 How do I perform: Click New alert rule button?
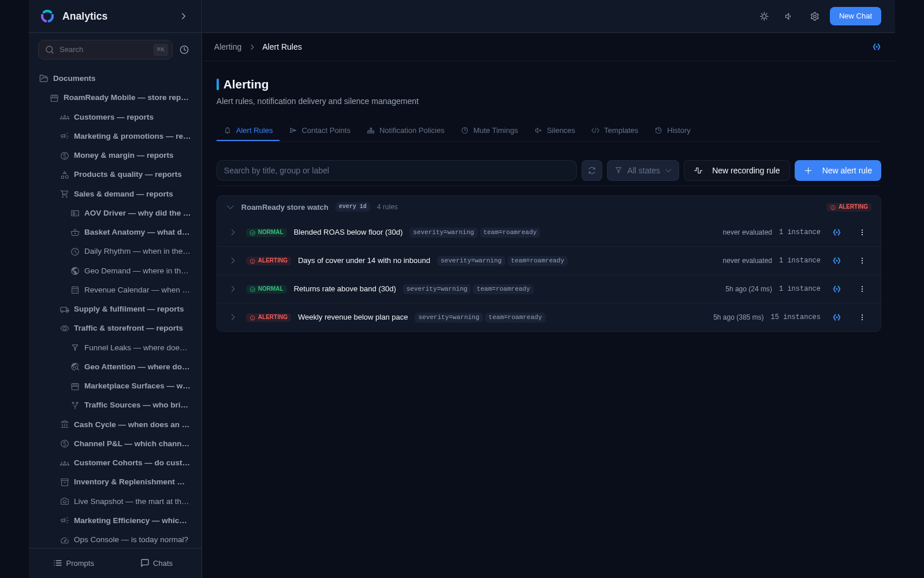(838, 171)
